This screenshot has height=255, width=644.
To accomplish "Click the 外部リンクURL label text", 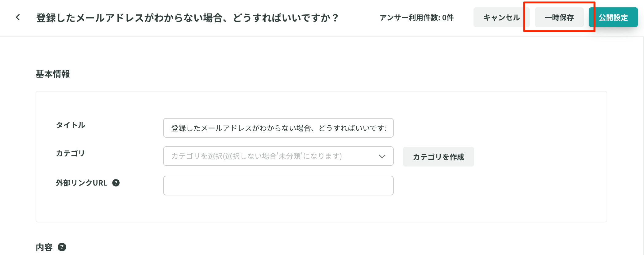I will pyautogui.click(x=82, y=183).
